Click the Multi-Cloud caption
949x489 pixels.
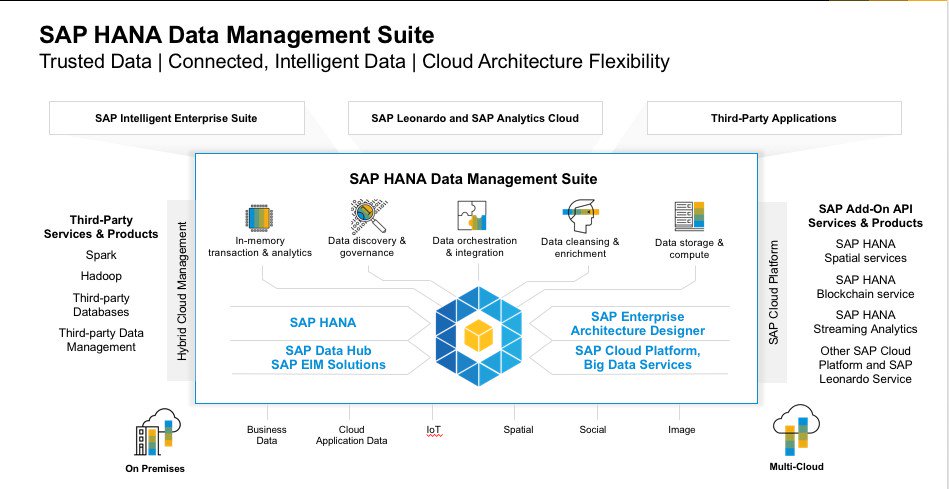pos(796,467)
